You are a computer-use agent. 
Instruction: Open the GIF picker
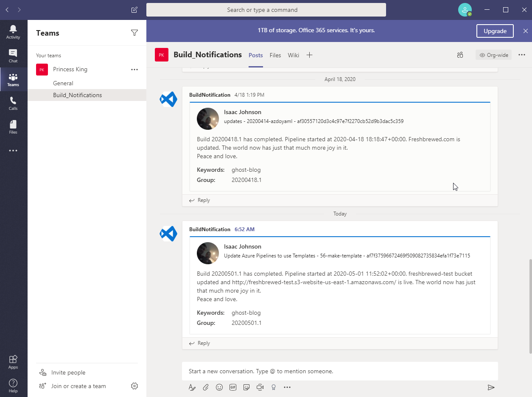coord(233,387)
